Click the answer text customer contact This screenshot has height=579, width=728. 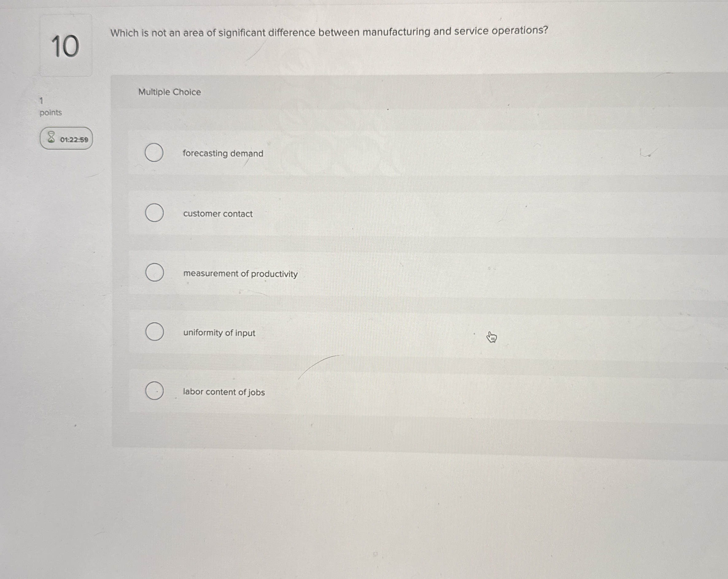click(x=218, y=213)
